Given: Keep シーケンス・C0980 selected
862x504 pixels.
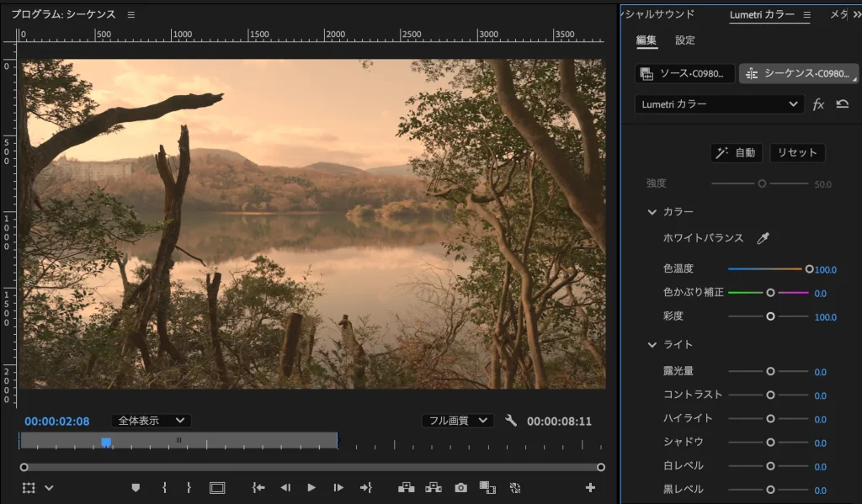Looking at the screenshot, I should pyautogui.click(x=798, y=73).
